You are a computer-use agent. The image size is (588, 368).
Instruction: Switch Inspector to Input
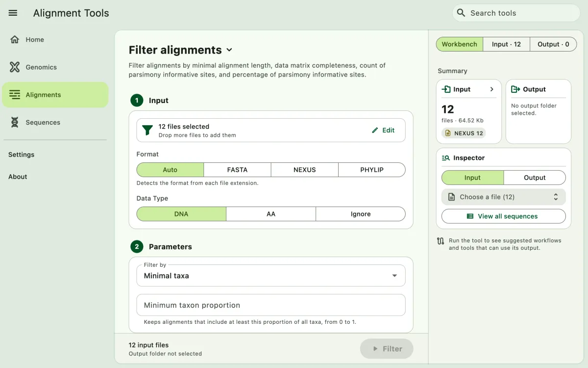(x=472, y=178)
